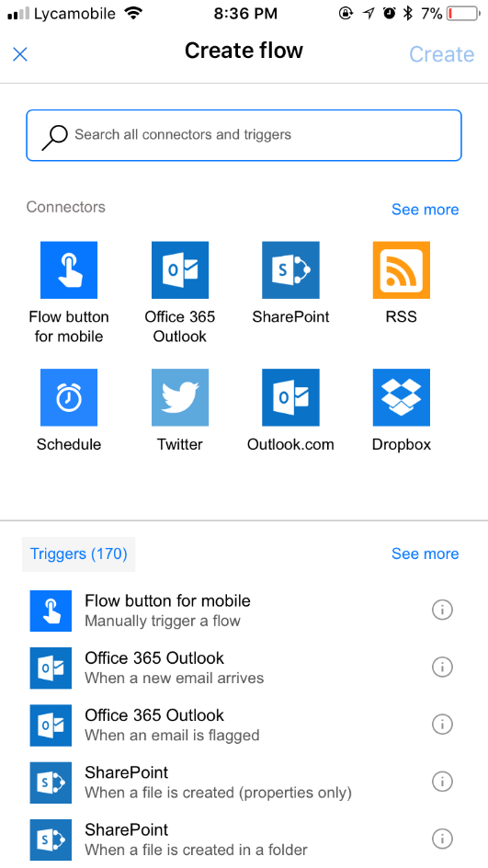This screenshot has height=868, width=488.
Task: Show info for Manually trigger a flow
Action: click(x=442, y=610)
